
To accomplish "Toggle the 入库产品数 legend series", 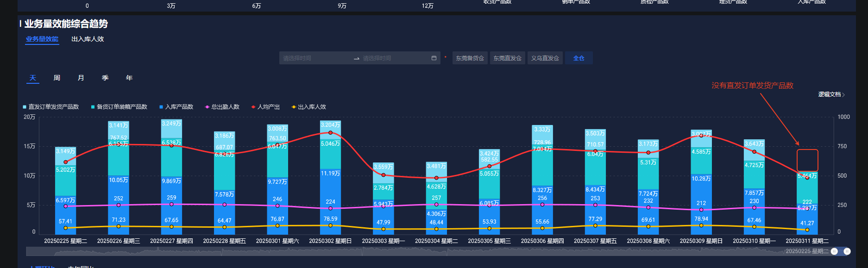I will click(176, 107).
